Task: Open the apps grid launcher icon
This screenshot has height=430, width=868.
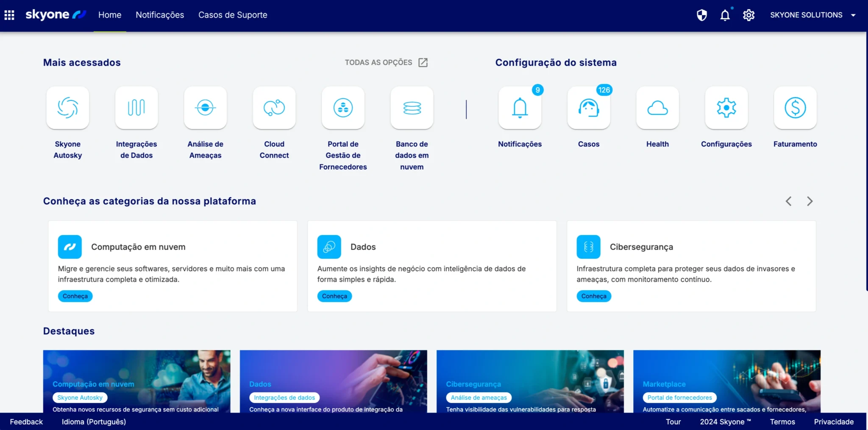Action: [x=9, y=15]
